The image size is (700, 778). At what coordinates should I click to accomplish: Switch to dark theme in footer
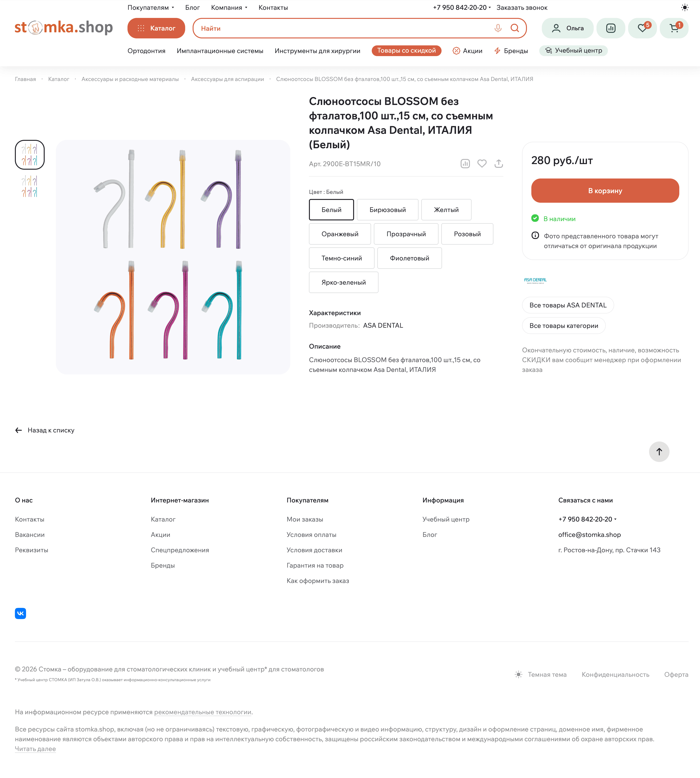coord(541,674)
